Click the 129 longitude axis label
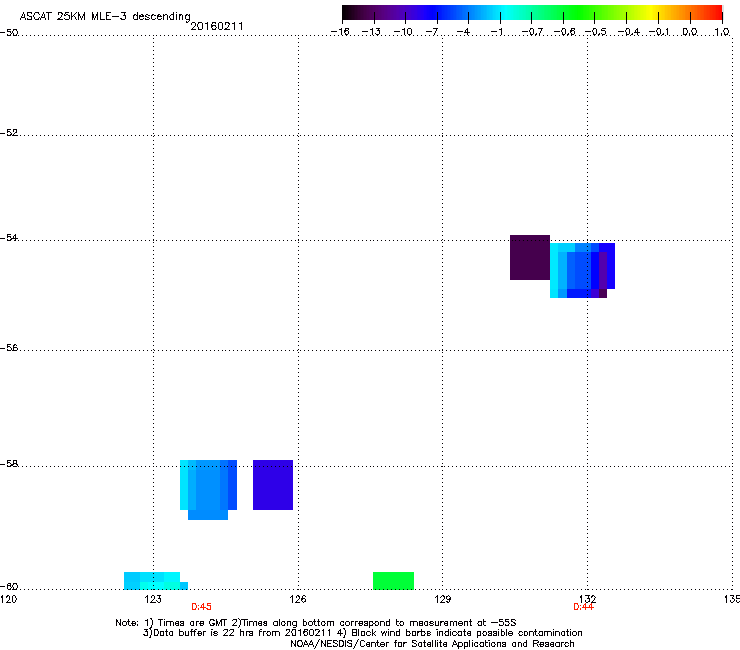740x650 pixels. tap(443, 599)
